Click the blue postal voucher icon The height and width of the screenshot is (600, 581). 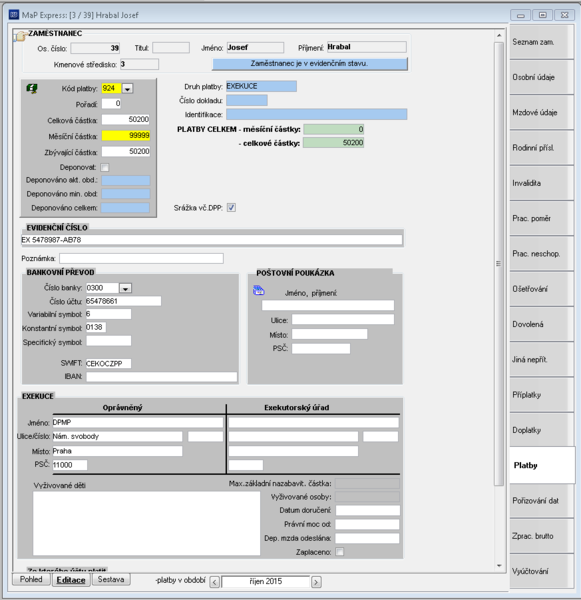point(259,290)
